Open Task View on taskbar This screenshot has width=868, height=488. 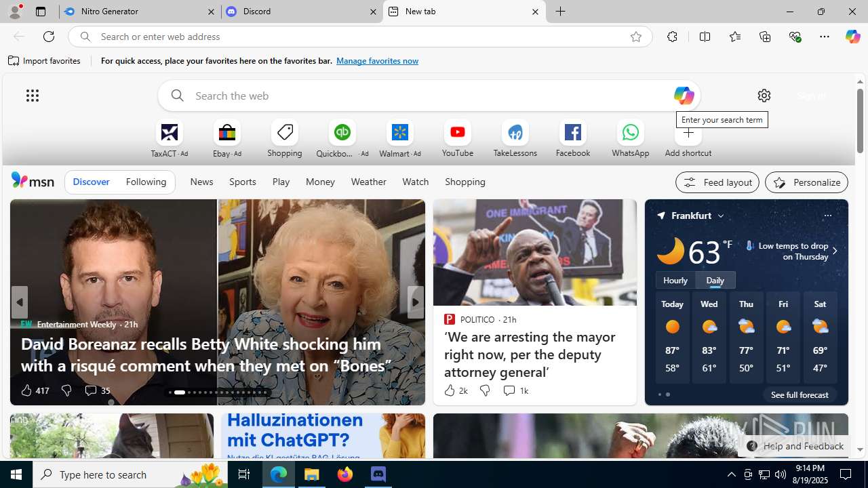pos(244,474)
